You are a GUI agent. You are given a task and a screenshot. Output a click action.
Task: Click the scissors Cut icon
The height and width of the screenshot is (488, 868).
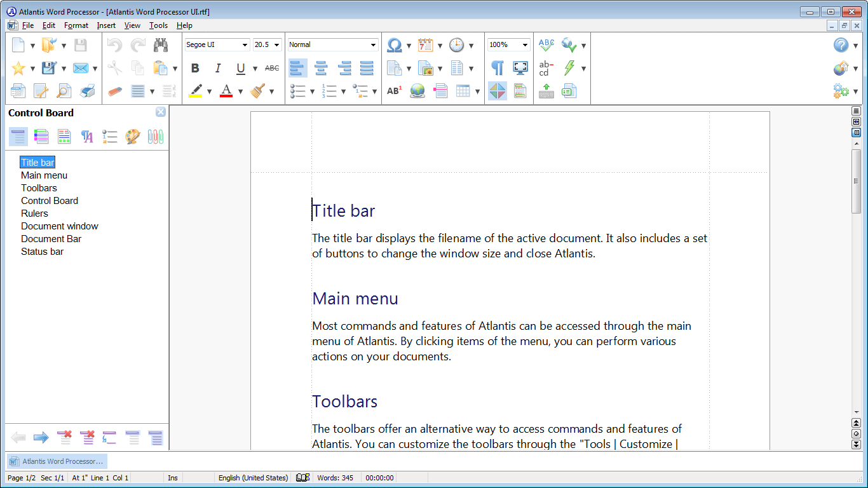[114, 68]
